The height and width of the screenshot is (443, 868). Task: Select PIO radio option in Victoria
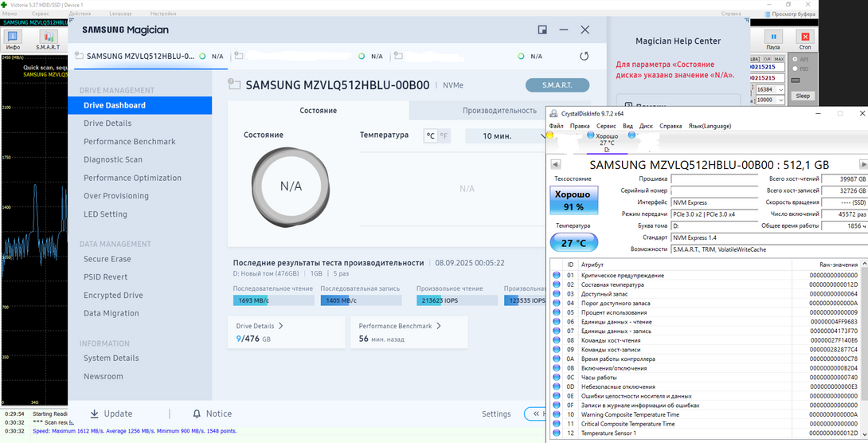pyautogui.click(x=800, y=69)
